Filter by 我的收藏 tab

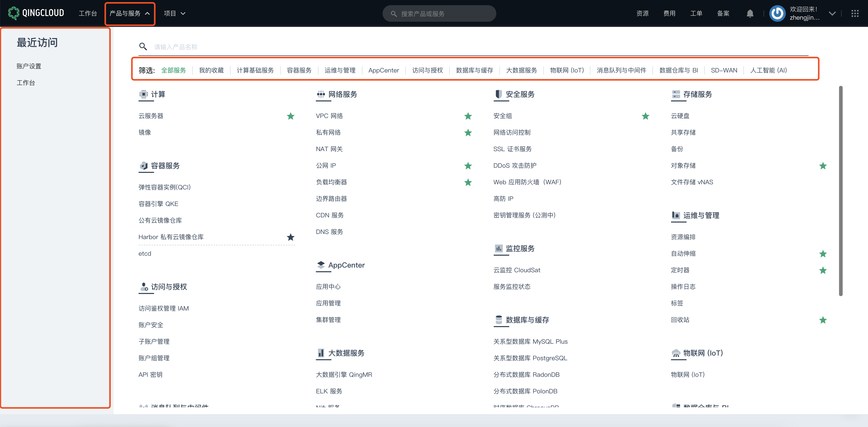pyautogui.click(x=211, y=70)
